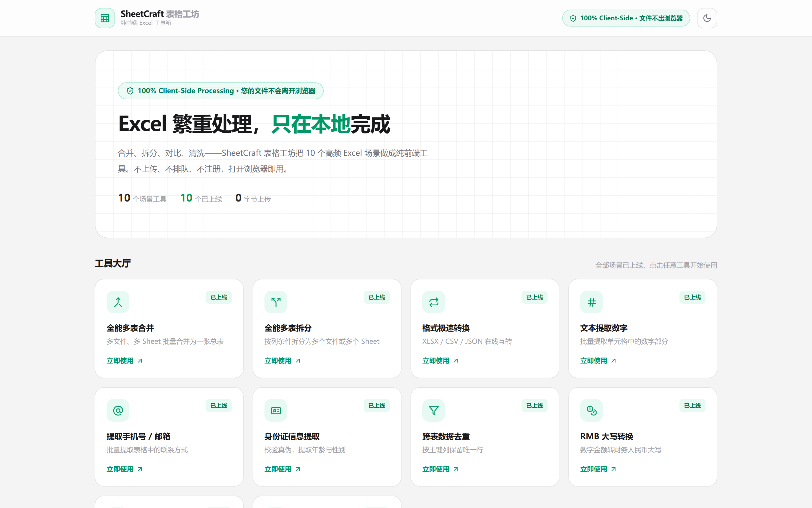Click the description XLSX / CSV / JSON 在线互转

[x=467, y=341]
